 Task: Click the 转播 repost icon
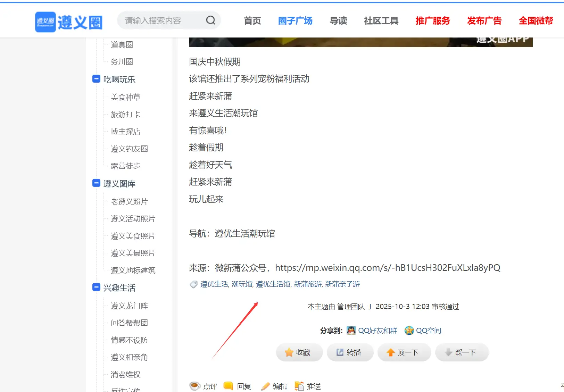[x=340, y=352]
